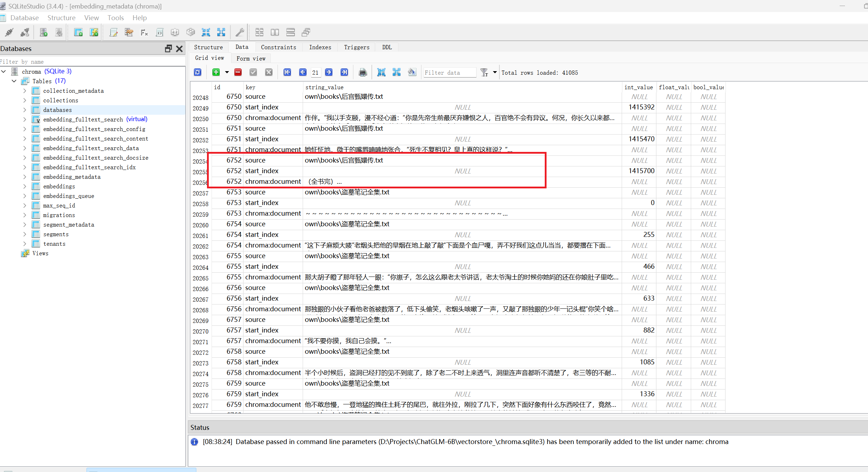868x472 pixels.
Task: Jump to the first data page
Action: coord(287,73)
